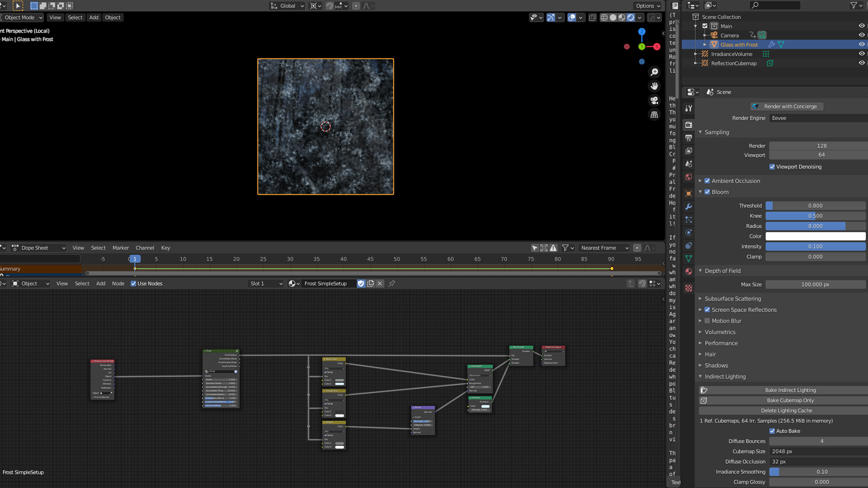Click the Render with Concierge button
Viewport: 868px width, 488px height.
click(x=787, y=106)
